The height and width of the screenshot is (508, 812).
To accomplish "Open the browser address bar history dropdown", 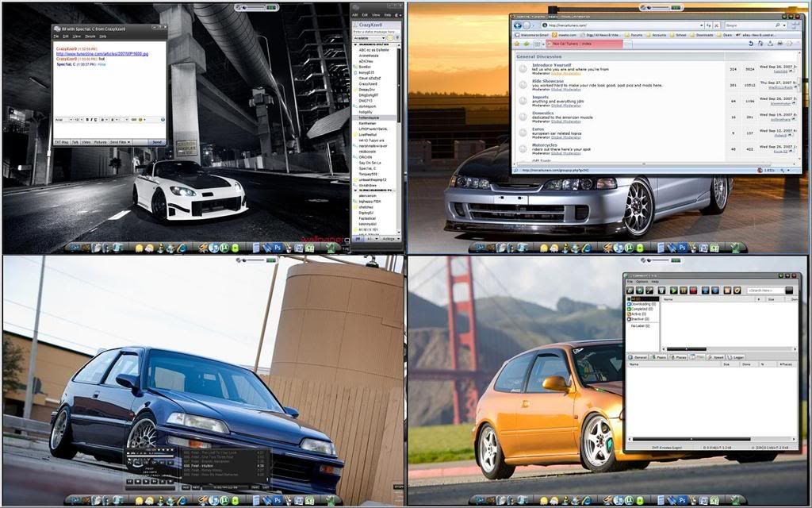I will click(702, 25).
